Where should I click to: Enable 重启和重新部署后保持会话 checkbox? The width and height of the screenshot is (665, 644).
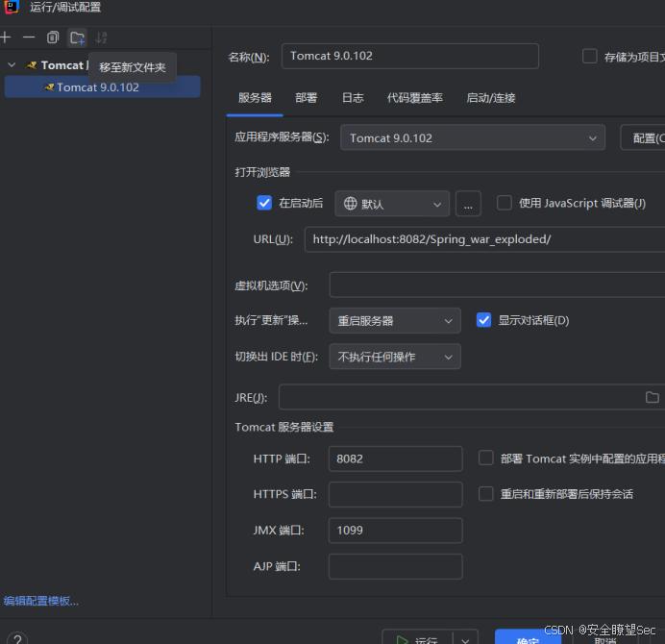(x=486, y=493)
